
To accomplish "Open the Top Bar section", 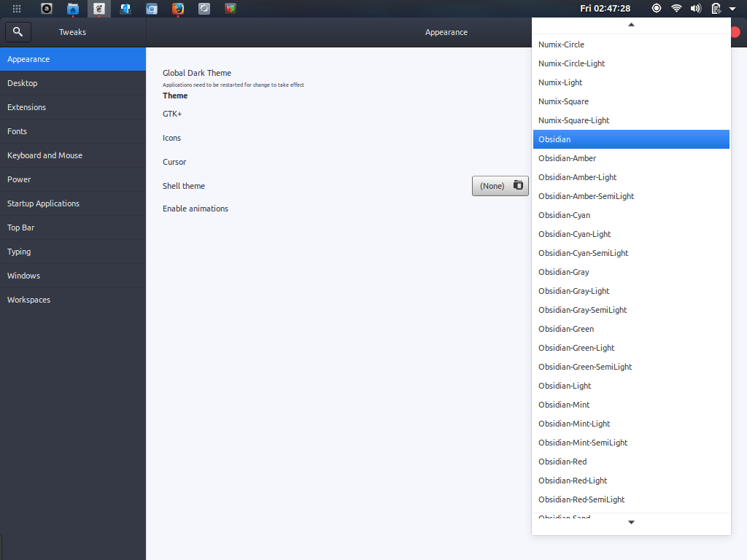I will tap(73, 227).
